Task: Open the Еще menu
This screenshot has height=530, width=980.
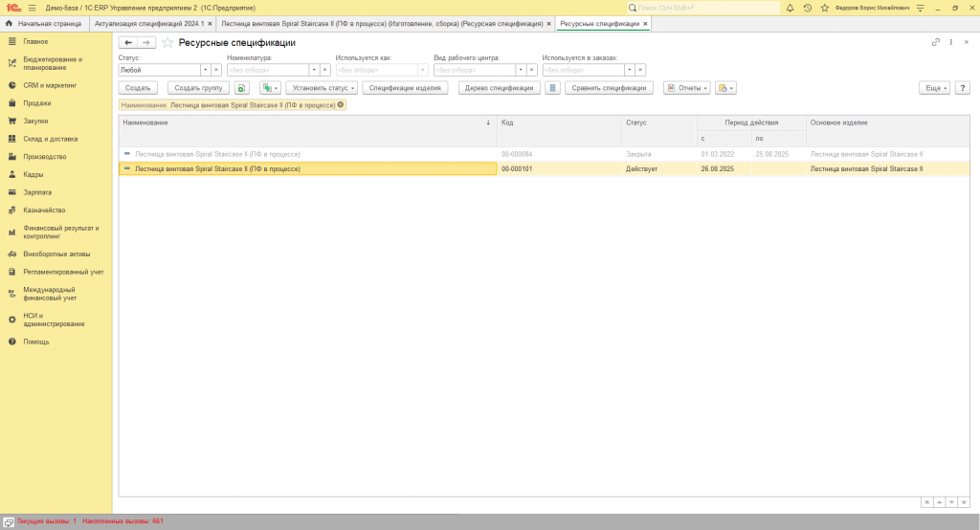Action: (x=935, y=88)
